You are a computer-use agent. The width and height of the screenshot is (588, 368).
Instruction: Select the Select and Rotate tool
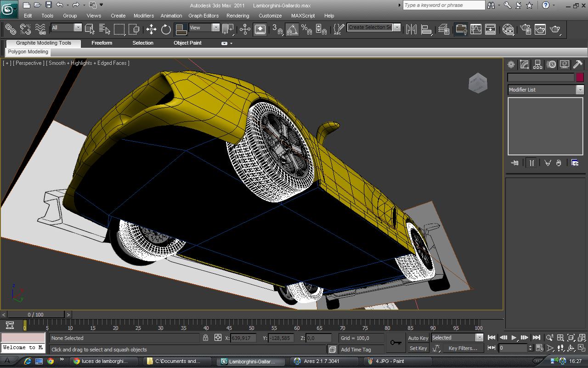(166, 29)
